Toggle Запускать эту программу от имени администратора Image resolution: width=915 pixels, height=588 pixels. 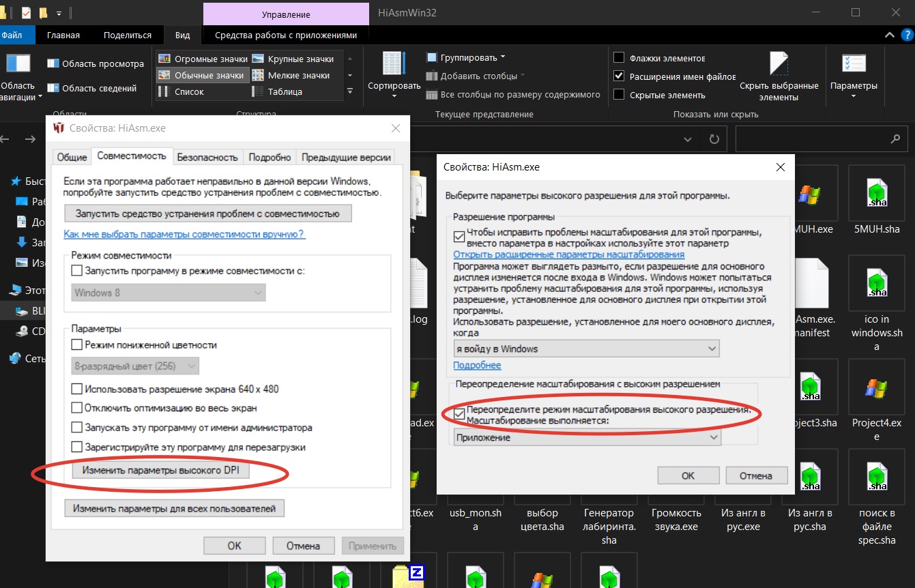[x=77, y=428]
